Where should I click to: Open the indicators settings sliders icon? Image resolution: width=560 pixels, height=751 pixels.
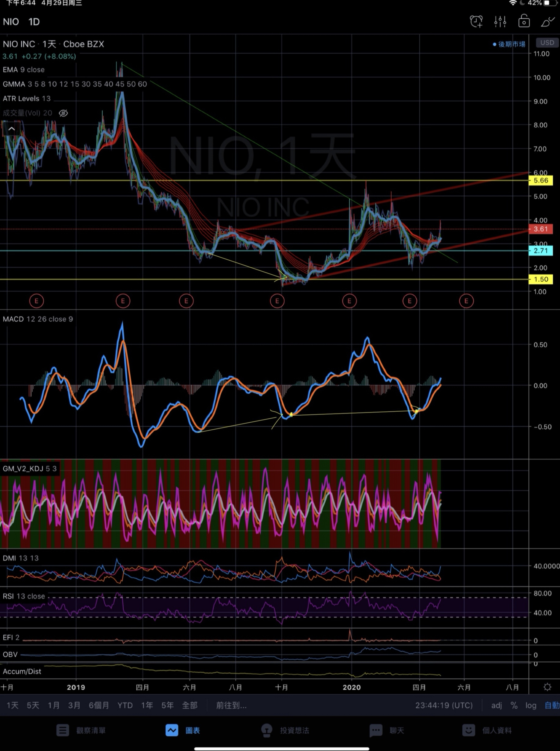500,22
